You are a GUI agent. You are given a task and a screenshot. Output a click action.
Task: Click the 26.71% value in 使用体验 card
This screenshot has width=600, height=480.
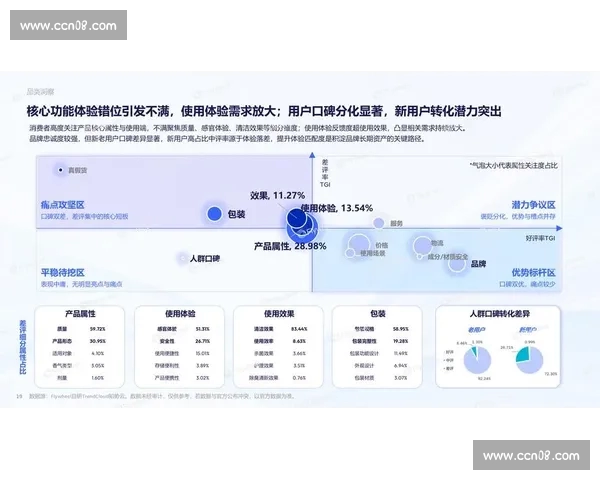tap(203, 341)
